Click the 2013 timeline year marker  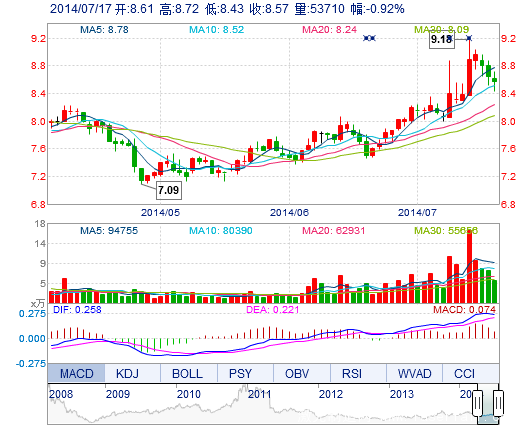click(x=401, y=394)
